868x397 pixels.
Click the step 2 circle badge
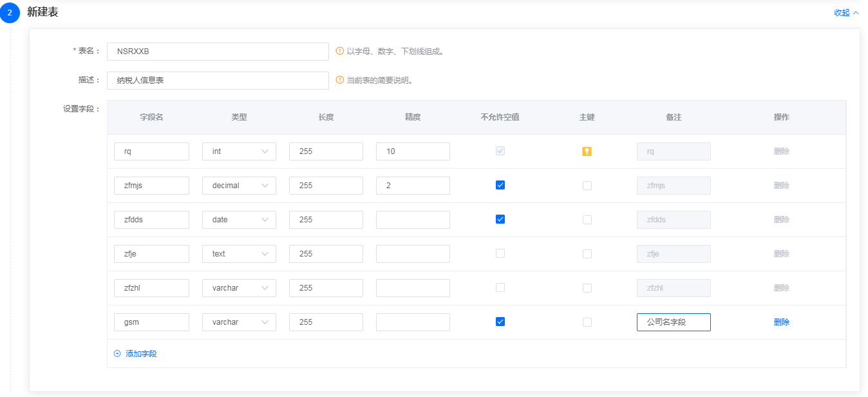point(10,13)
